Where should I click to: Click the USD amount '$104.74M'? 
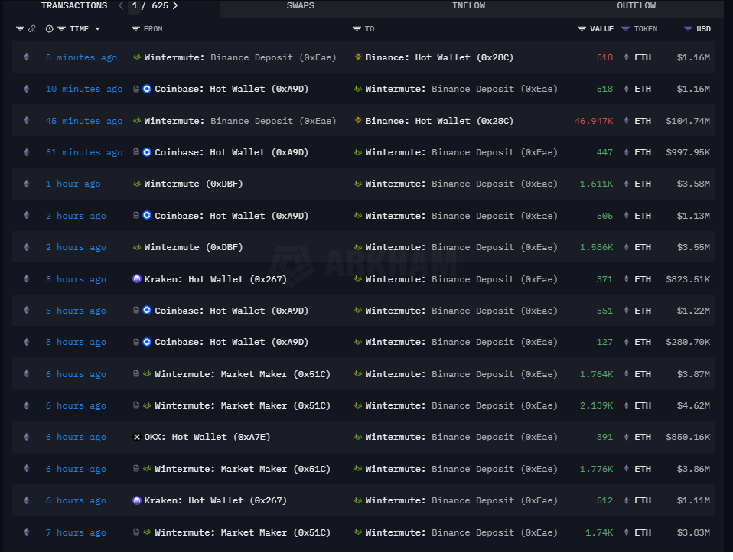(688, 121)
